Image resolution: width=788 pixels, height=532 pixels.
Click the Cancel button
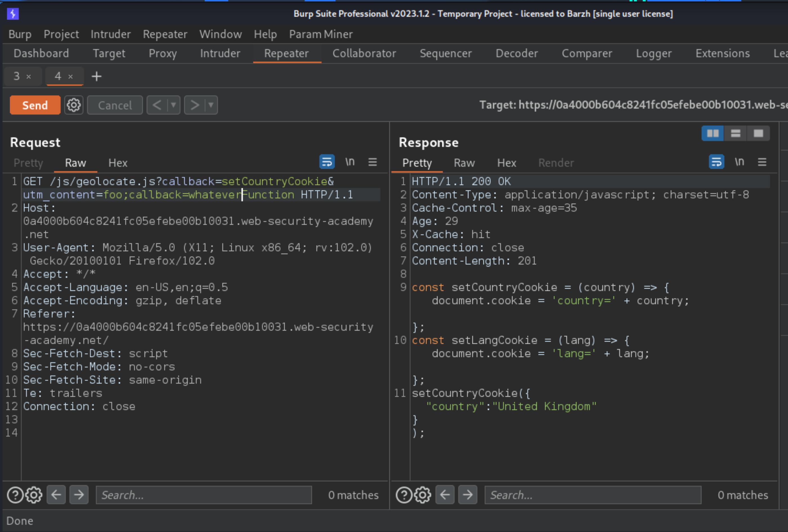tap(115, 105)
